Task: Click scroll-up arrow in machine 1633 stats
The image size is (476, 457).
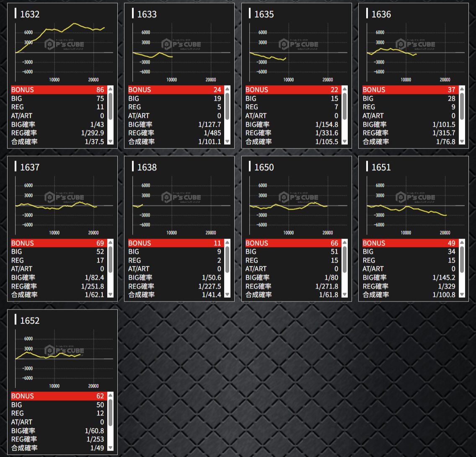Action: click(227, 89)
